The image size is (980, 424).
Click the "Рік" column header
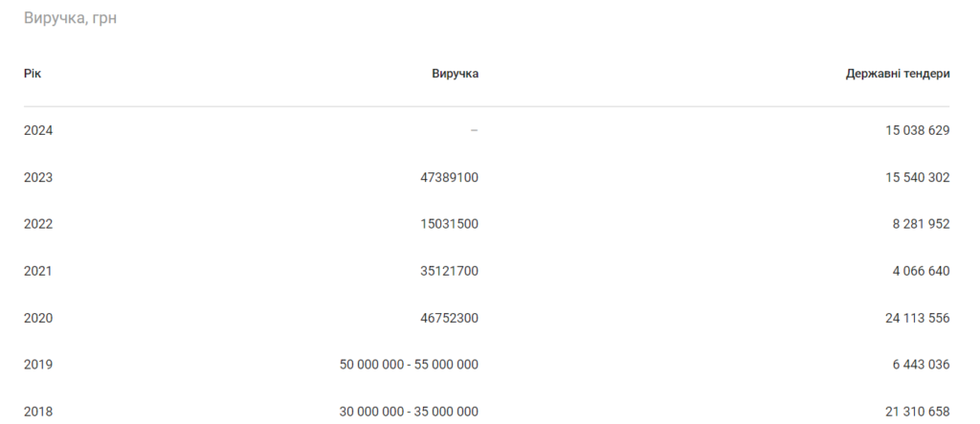coord(33,73)
